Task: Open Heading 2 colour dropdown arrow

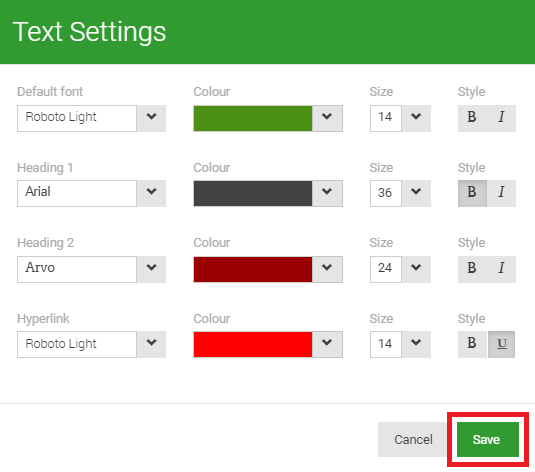Action: pyautogui.click(x=327, y=269)
